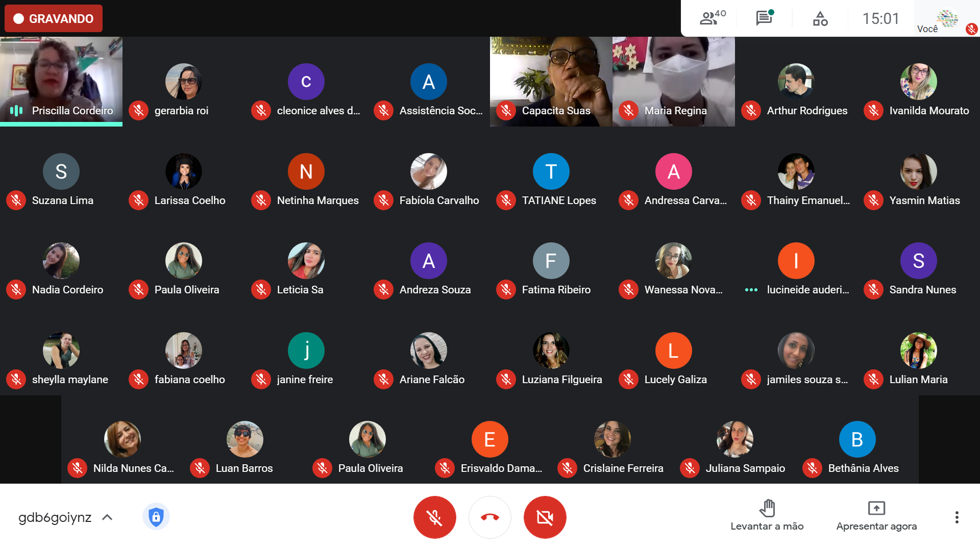Click the gdb6goiynz meeting code
This screenshot has width=980, height=551.
[x=55, y=517]
